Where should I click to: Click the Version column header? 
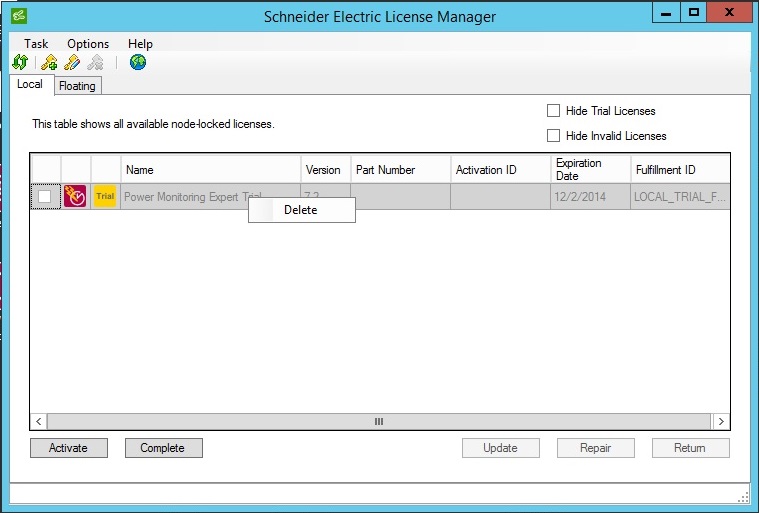pyautogui.click(x=326, y=169)
